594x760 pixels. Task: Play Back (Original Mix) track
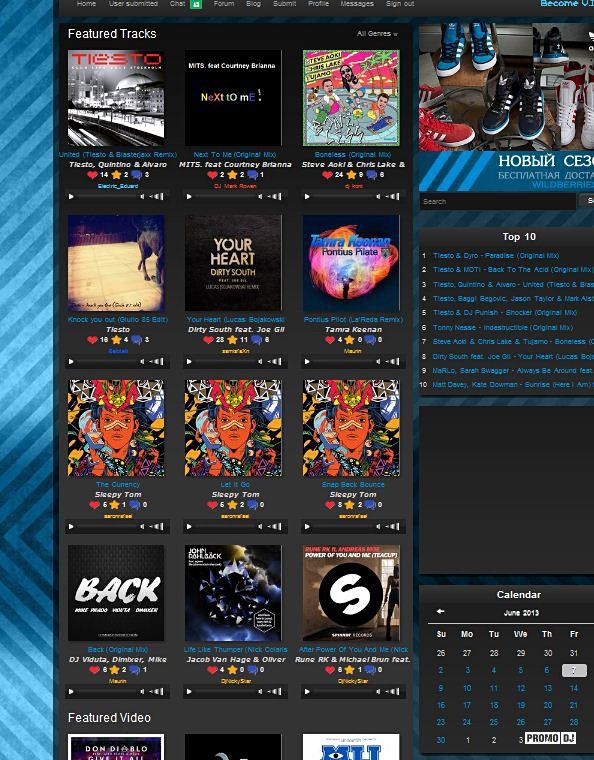coord(71,692)
